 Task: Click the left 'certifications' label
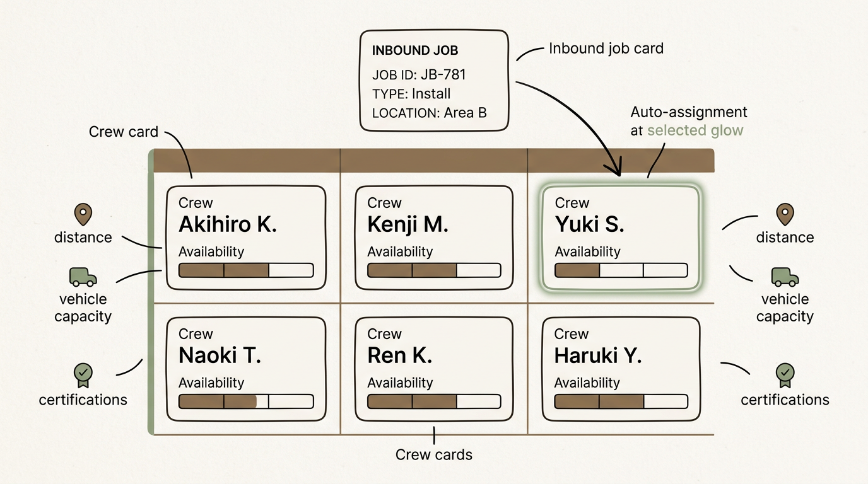[83, 400]
